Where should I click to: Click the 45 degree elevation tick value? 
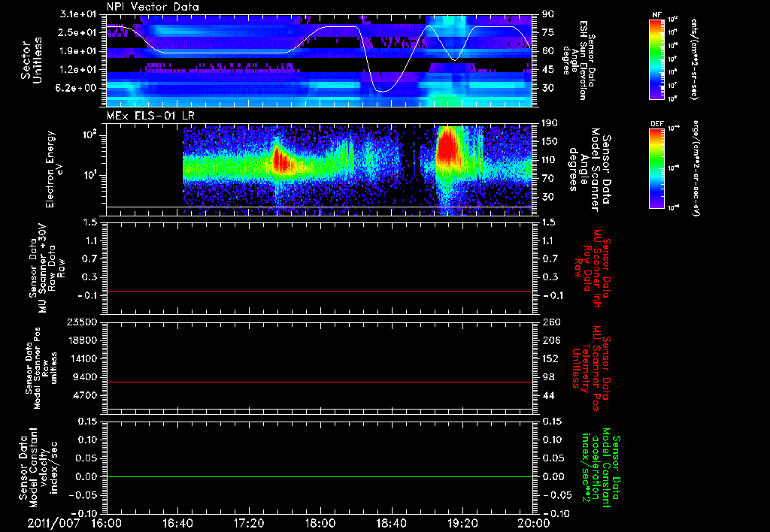pos(548,70)
